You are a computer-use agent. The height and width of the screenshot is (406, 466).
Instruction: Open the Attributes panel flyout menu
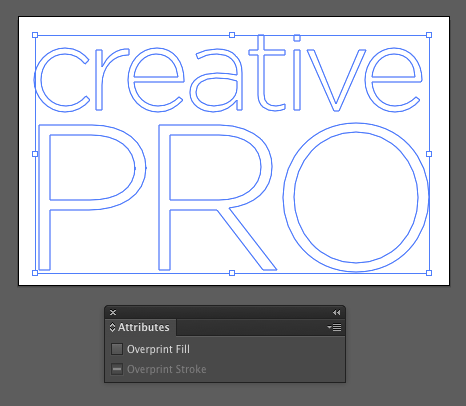click(334, 327)
